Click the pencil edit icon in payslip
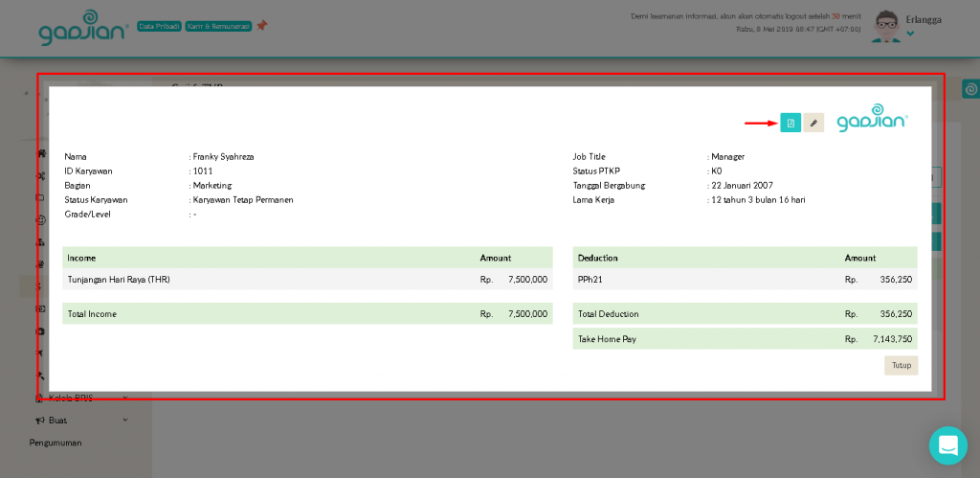The image size is (980, 478). 813,123
